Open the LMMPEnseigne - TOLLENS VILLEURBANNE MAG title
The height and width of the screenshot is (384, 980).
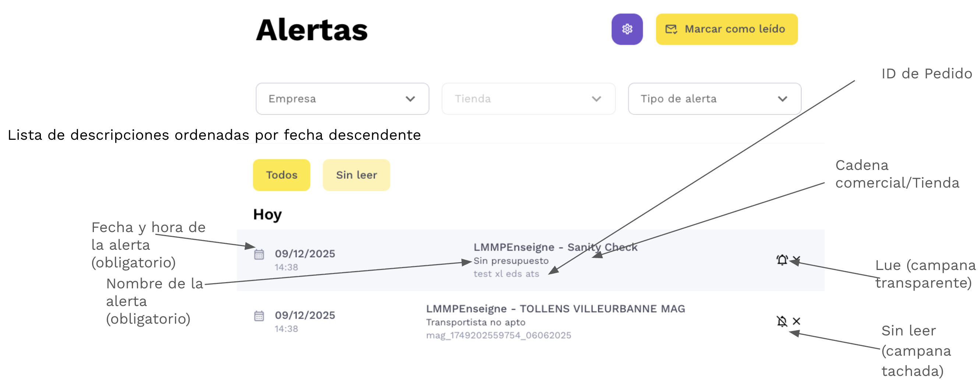(x=555, y=309)
